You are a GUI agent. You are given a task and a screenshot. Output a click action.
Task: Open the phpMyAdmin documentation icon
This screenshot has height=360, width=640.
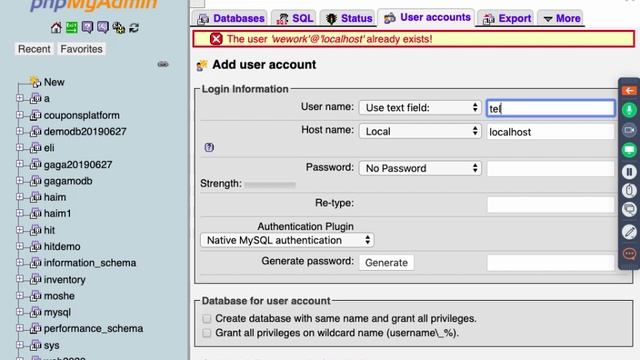(87, 27)
